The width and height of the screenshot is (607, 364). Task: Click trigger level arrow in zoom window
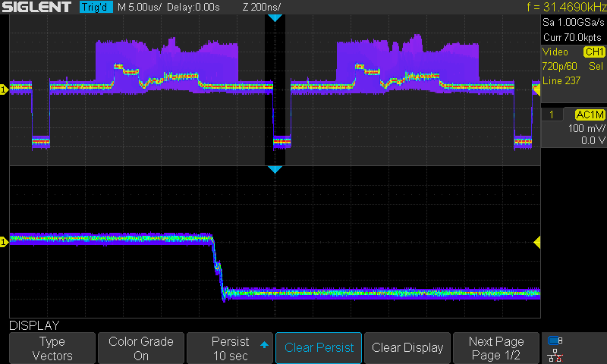click(x=537, y=243)
